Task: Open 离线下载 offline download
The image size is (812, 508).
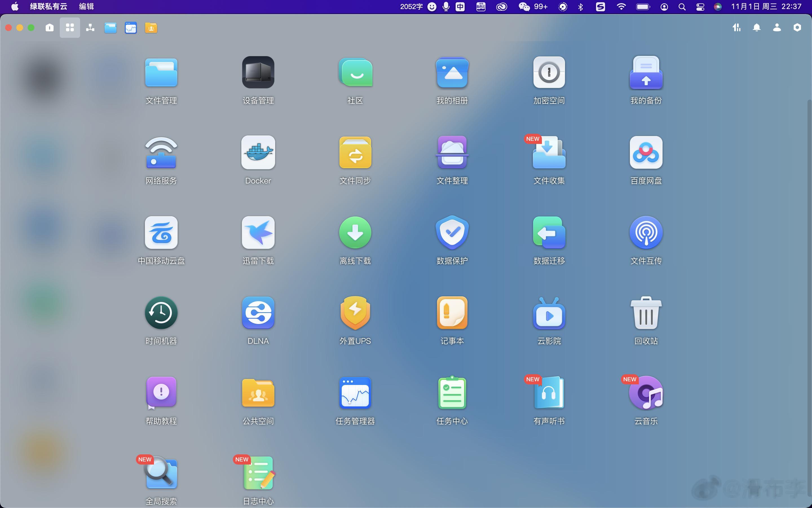Action: (x=355, y=233)
